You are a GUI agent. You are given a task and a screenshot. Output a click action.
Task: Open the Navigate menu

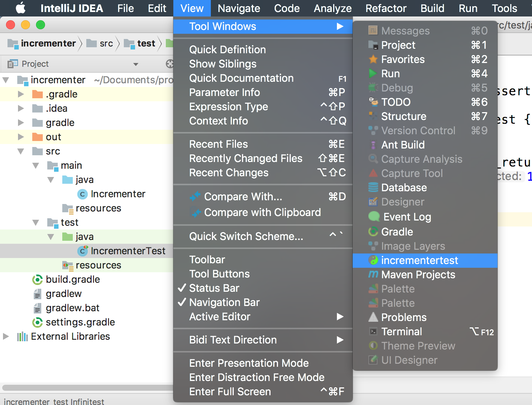point(239,8)
